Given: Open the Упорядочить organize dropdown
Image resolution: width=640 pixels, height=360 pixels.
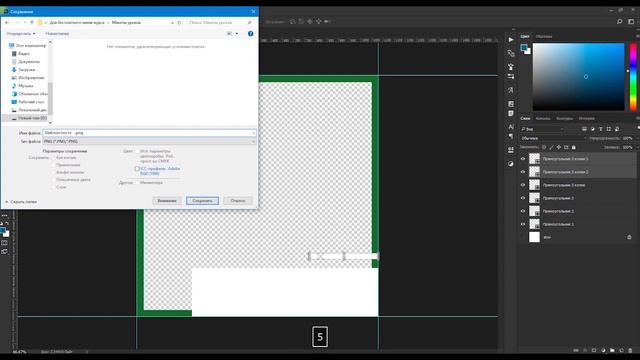Looking at the screenshot, I should pos(21,33).
